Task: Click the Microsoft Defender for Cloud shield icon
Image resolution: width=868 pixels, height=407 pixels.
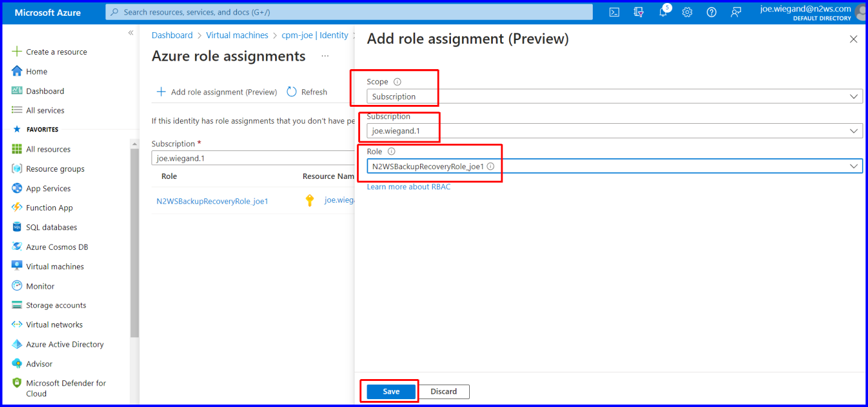Action: pyautogui.click(x=17, y=383)
